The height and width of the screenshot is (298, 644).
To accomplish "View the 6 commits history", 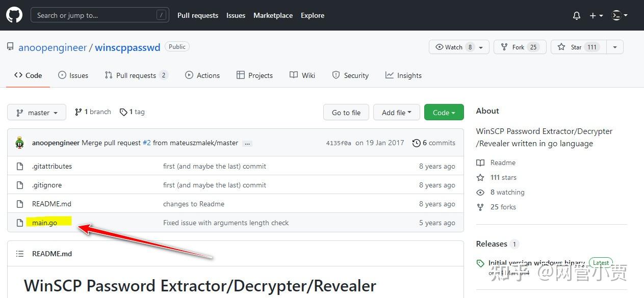I will coord(434,143).
